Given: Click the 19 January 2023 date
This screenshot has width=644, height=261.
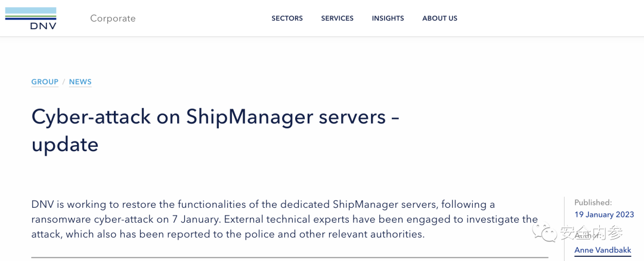Looking at the screenshot, I should click(604, 214).
